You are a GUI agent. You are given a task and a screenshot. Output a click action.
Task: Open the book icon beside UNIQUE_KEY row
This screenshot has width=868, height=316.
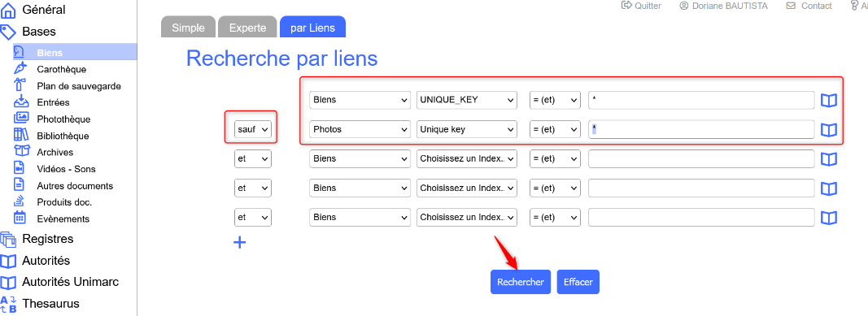[x=828, y=100]
